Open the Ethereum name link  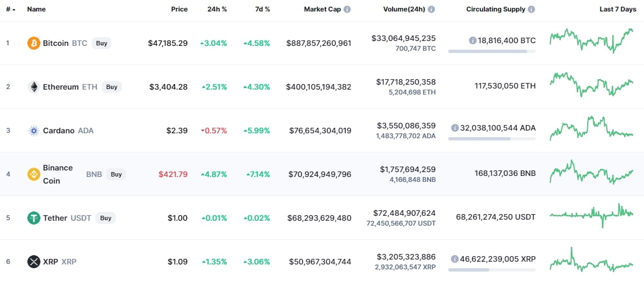[x=60, y=87]
